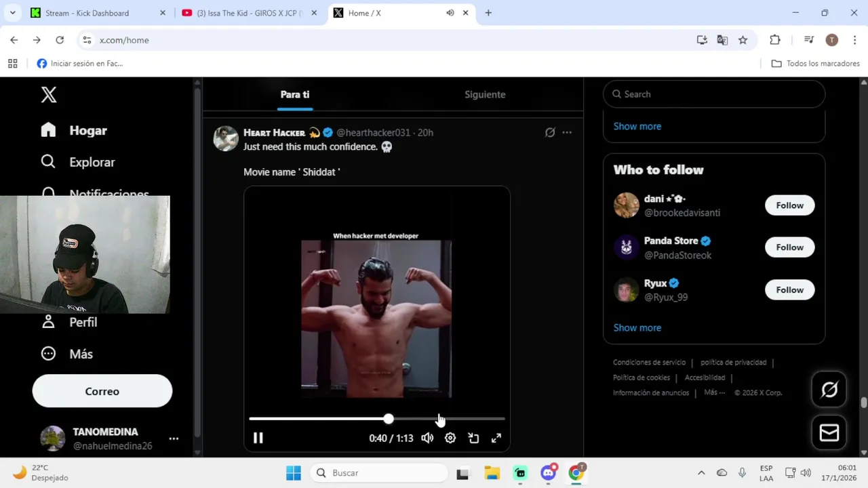Switch to the Siguiente tab
Image resolution: width=868 pixels, height=488 pixels.
point(485,94)
